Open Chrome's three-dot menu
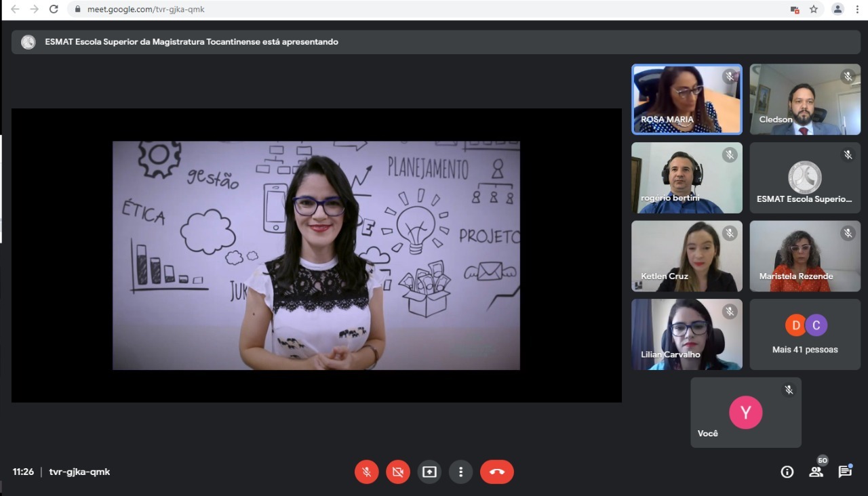Viewport: 868px width, 496px height. [857, 9]
